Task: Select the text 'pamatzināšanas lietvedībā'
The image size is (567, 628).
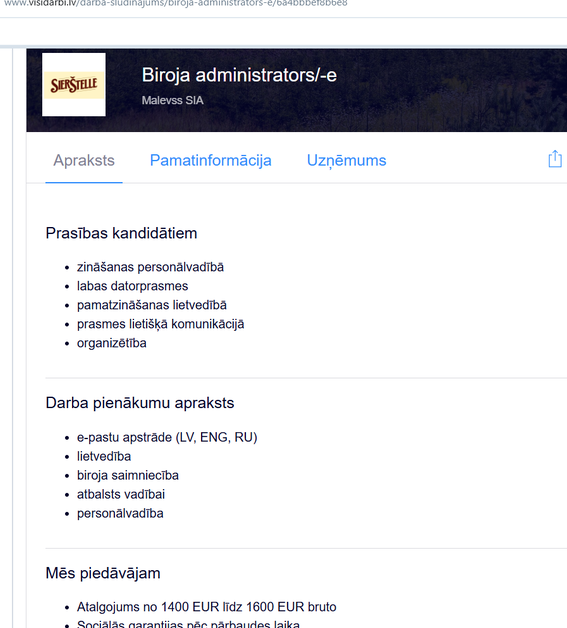Action: click(152, 305)
